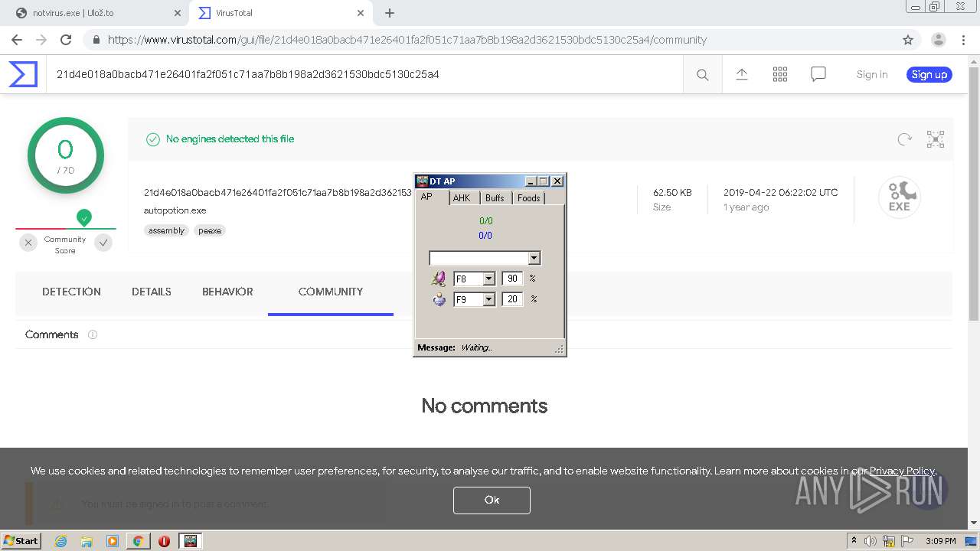
Task: Click the Comments info icon
Action: tap(93, 334)
